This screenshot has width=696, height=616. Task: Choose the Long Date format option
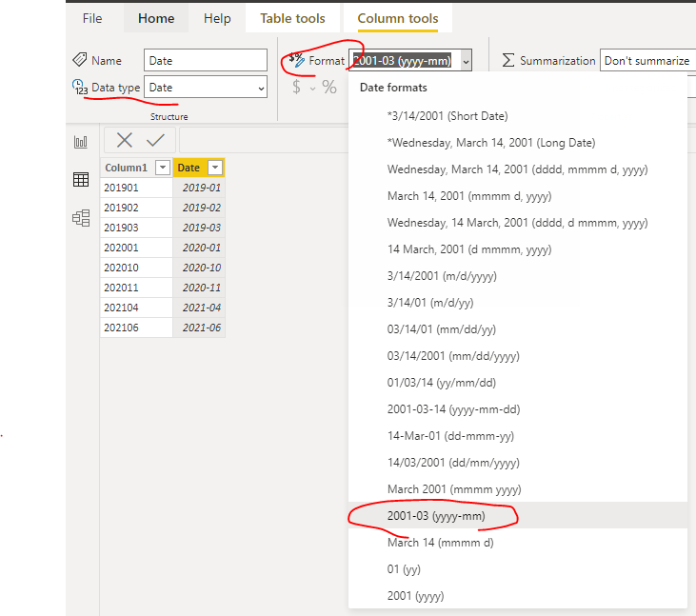pos(518,143)
